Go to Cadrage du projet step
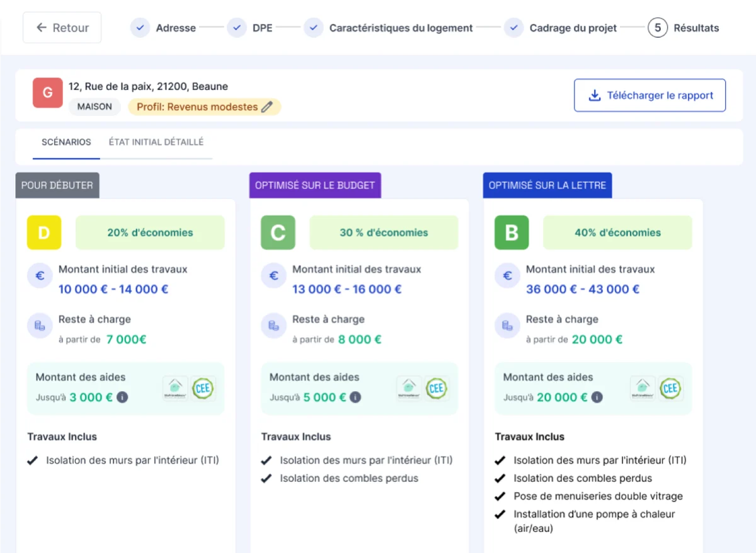Image resolution: width=756 pixels, height=553 pixels. 573,28
